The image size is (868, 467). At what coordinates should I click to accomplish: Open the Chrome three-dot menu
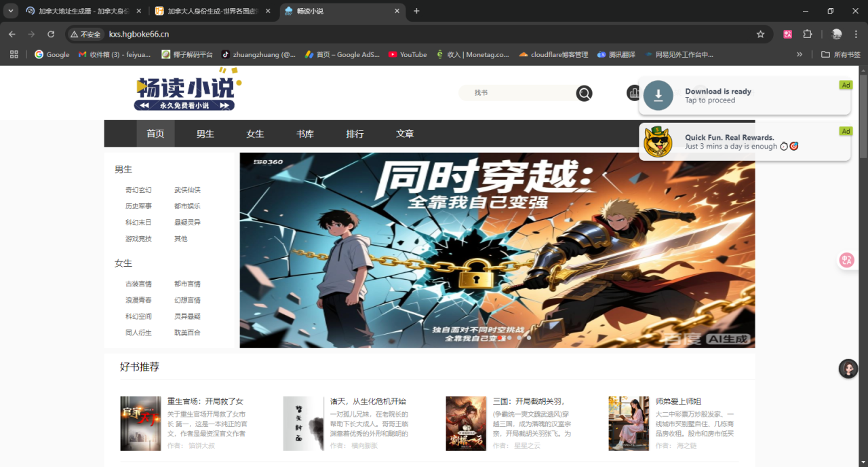[856, 33]
